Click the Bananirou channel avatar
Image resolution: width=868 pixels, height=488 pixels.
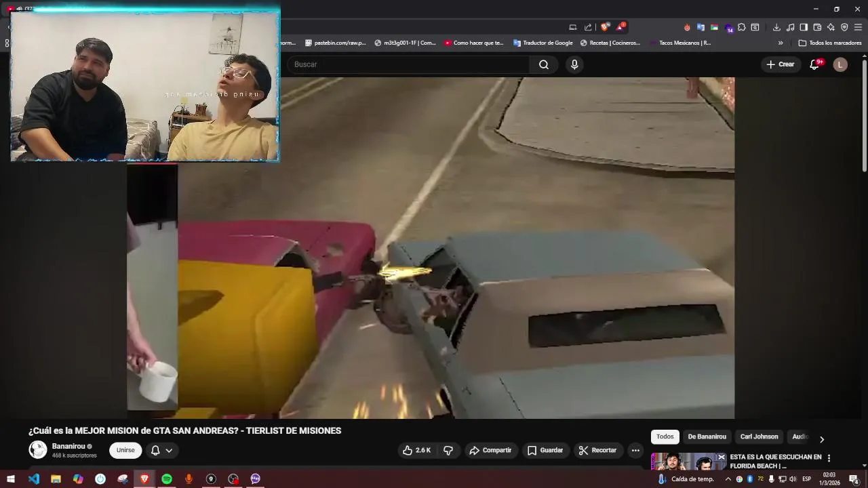click(38, 449)
